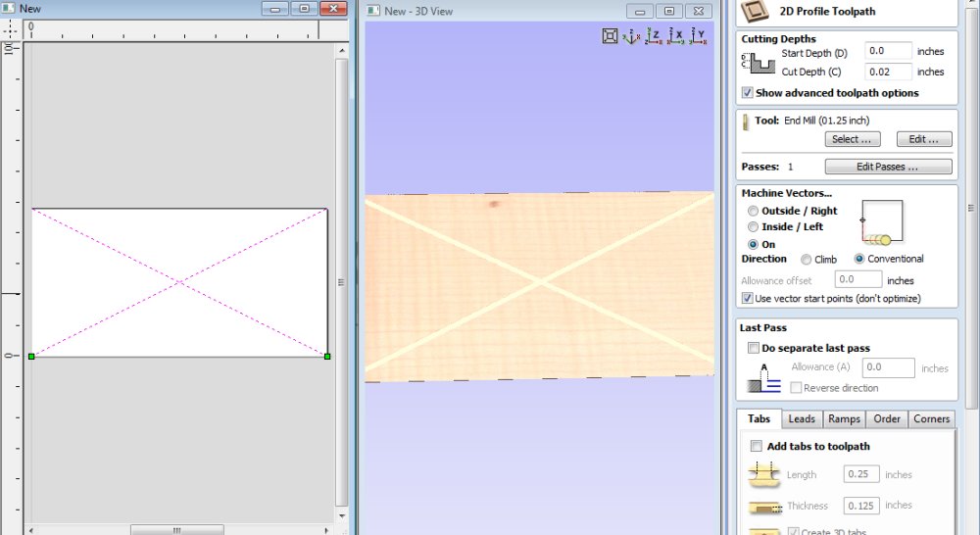Choose Climb cutting direction
Screen dimensions: 980x535
807,260
